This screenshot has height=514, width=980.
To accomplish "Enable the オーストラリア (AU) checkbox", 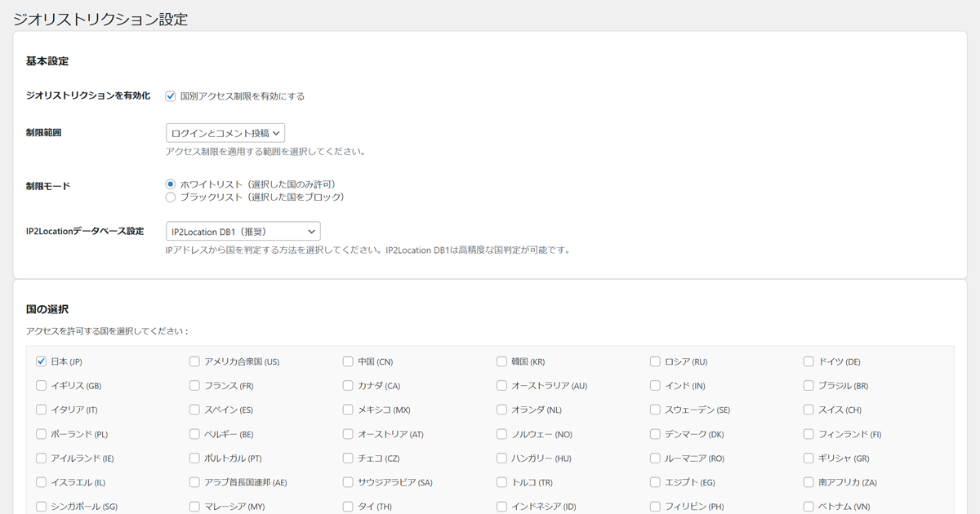I will point(501,386).
